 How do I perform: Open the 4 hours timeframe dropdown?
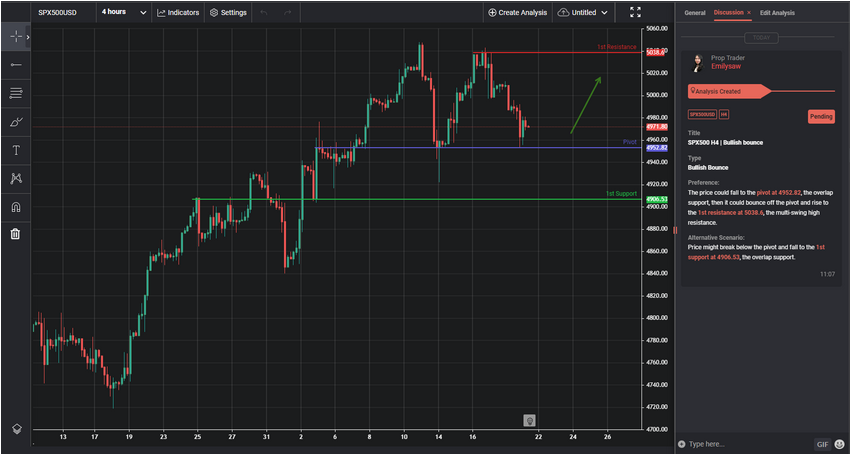pos(124,12)
